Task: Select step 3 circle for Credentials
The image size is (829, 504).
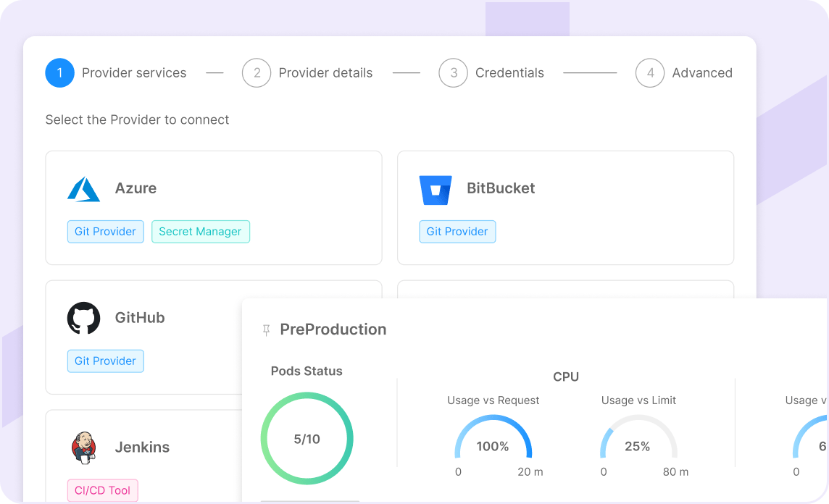Action: pos(453,73)
